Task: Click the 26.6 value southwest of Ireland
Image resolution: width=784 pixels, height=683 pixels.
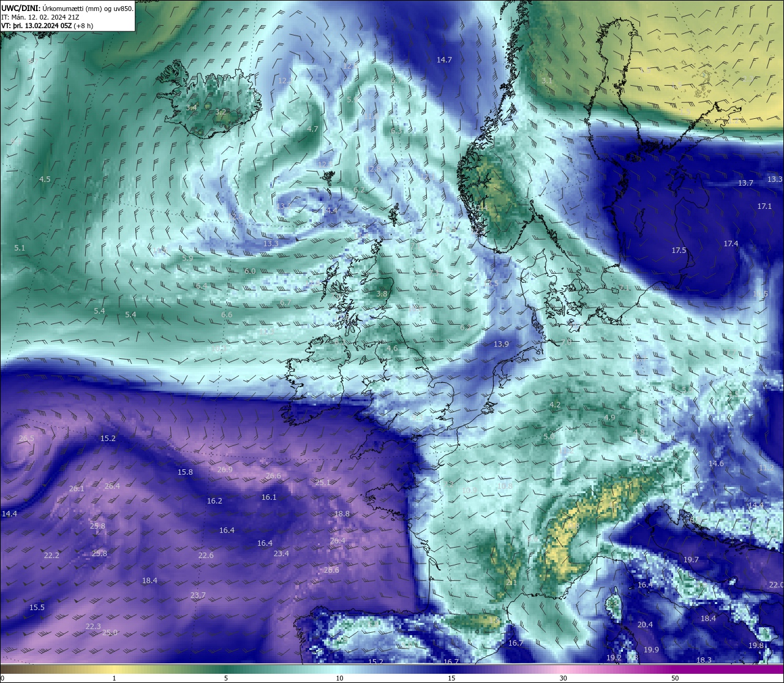Action: (273, 476)
